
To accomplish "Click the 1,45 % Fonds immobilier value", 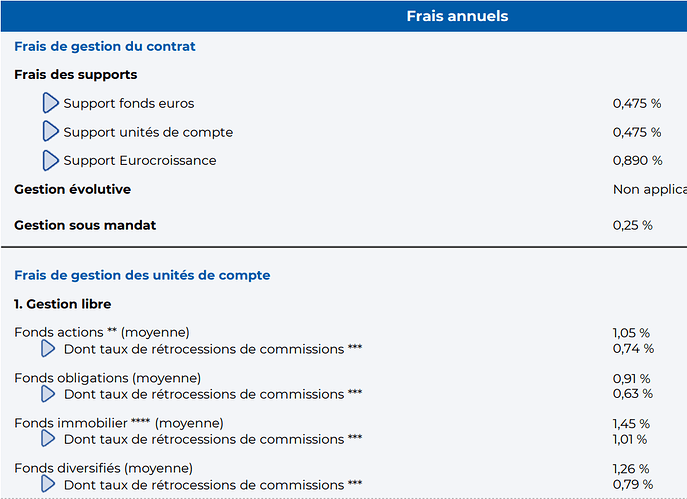I will [631, 424].
